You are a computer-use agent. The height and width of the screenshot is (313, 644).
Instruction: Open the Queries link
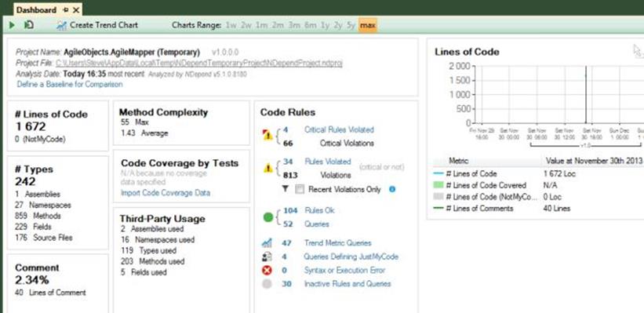tap(317, 224)
